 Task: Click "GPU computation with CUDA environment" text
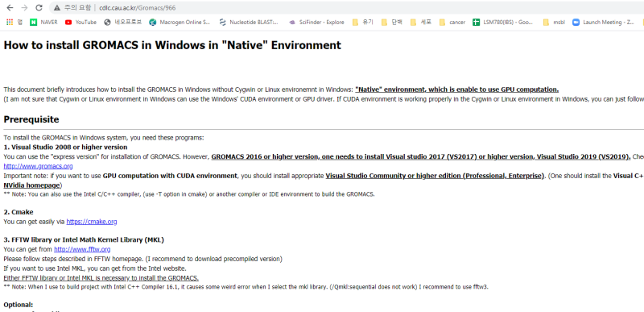170,176
